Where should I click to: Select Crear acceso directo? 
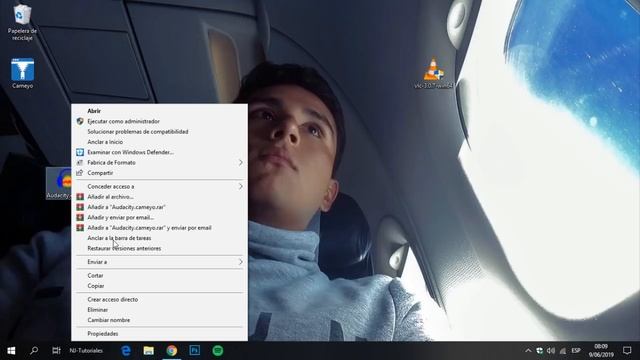pos(159,299)
